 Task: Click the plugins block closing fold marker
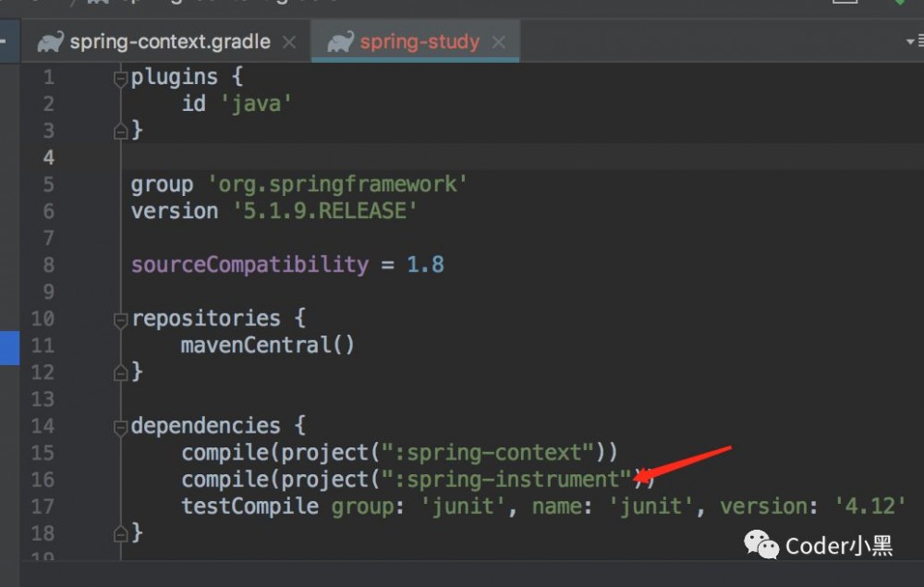(x=120, y=131)
